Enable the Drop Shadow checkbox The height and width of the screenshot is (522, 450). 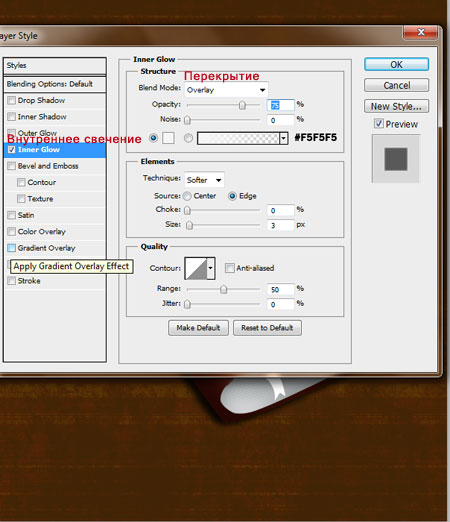12,100
